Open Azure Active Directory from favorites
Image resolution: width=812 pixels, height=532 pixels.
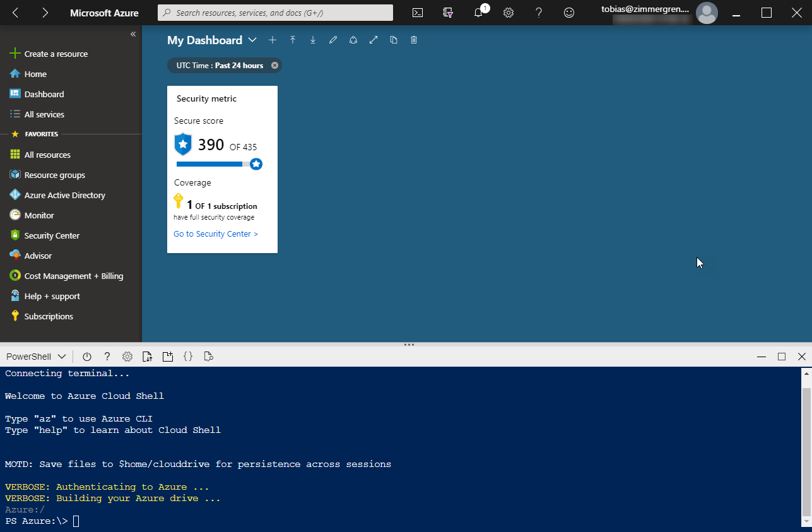(x=64, y=195)
